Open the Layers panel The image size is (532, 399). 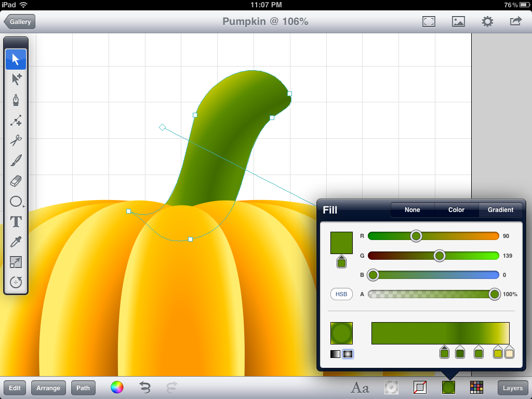(x=512, y=388)
